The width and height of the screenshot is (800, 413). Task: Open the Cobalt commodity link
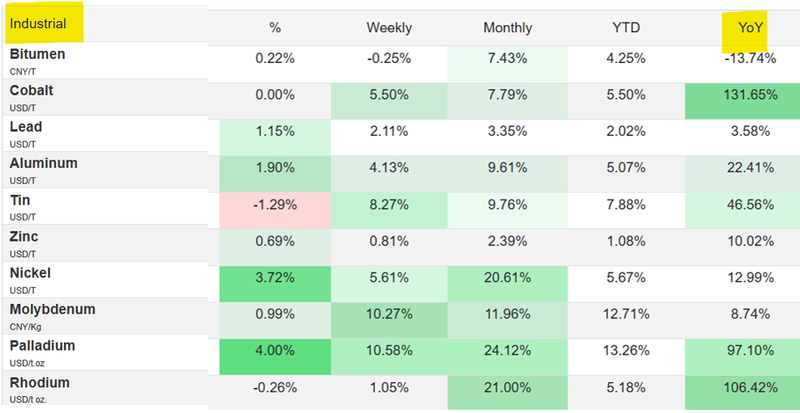click(x=31, y=90)
